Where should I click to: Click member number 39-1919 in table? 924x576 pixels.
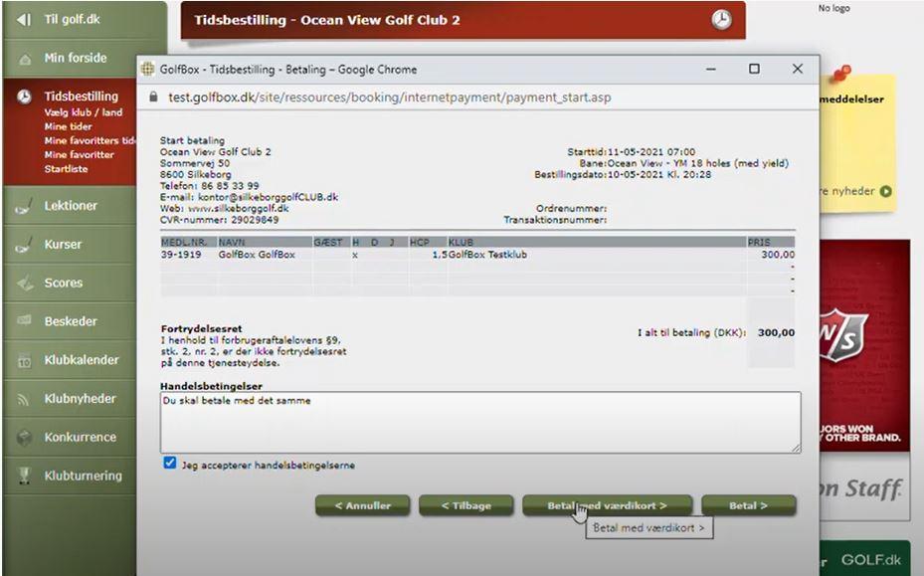tap(181, 255)
